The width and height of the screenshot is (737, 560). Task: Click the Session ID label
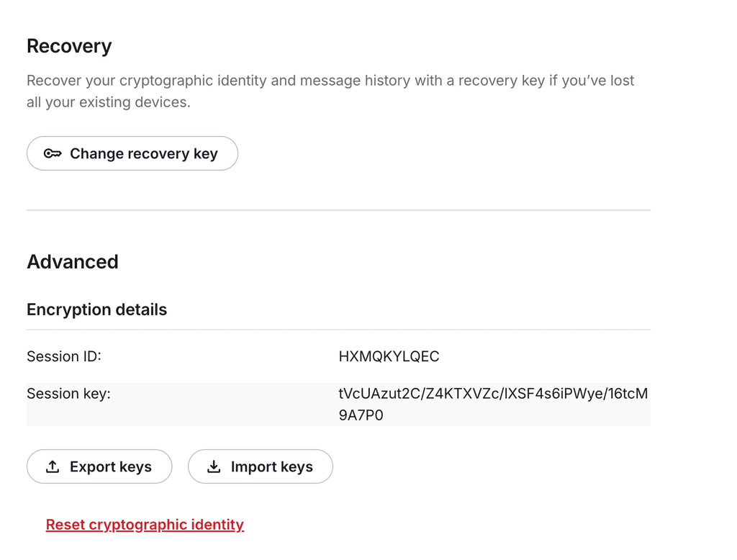click(64, 356)
